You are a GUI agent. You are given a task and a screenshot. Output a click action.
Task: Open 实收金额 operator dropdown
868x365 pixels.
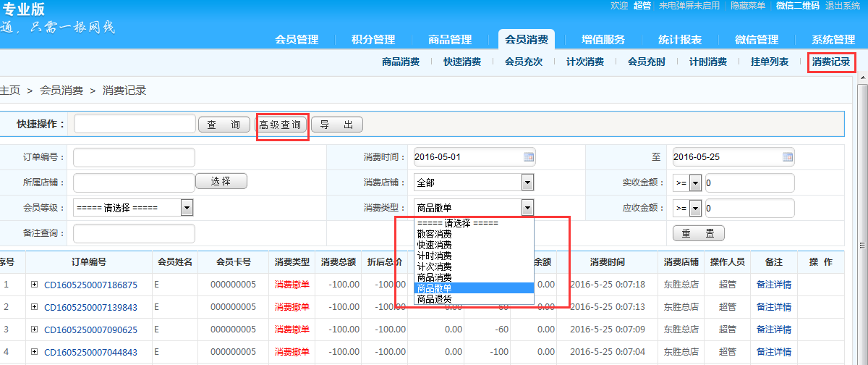point(687,182)
